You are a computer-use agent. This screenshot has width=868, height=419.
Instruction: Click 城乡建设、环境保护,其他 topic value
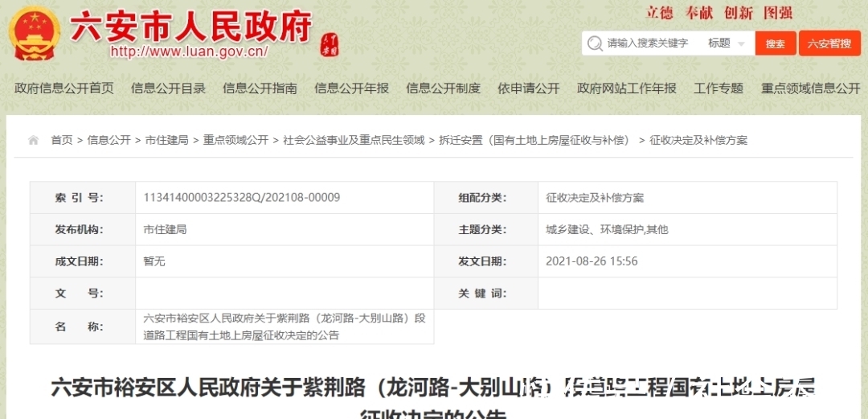[x=607, y=229]
